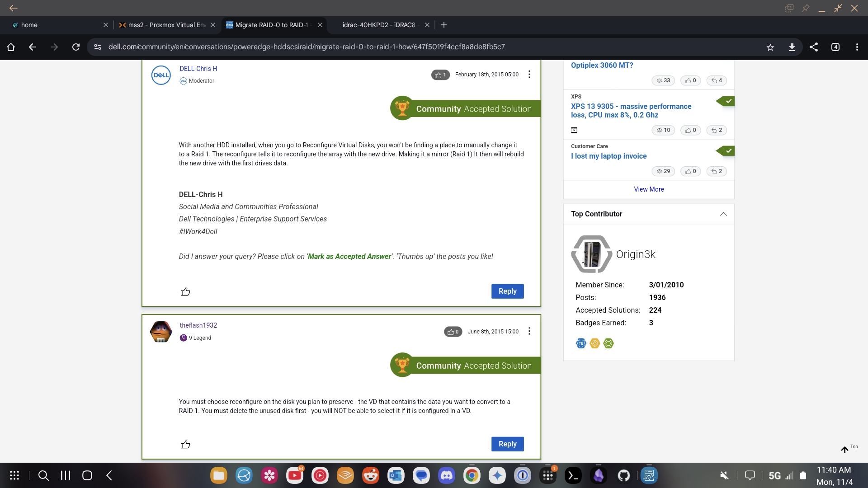Bookmark this page with the star icon
The image size is (868, 488).
point(770,47)
